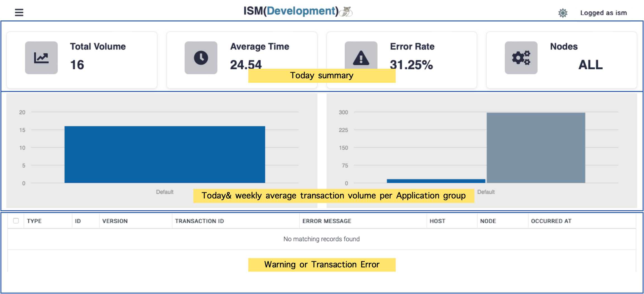Click the 'Logged as ism' user label

[x=603, y=13]
